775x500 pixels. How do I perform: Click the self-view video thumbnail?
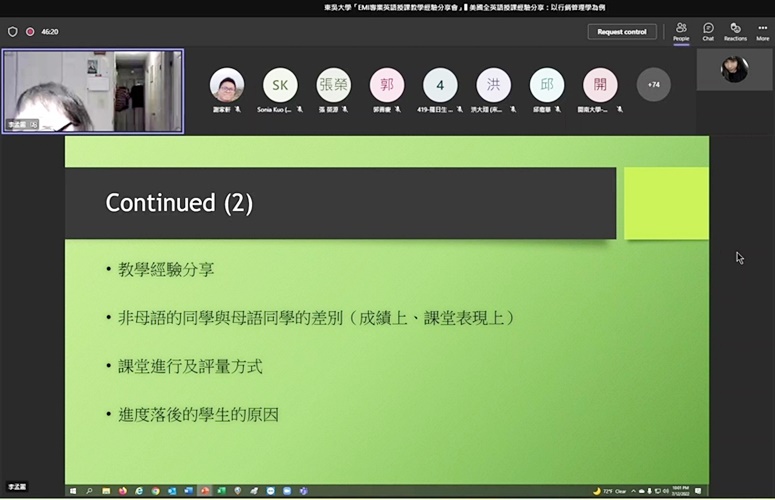coord(734,70)
